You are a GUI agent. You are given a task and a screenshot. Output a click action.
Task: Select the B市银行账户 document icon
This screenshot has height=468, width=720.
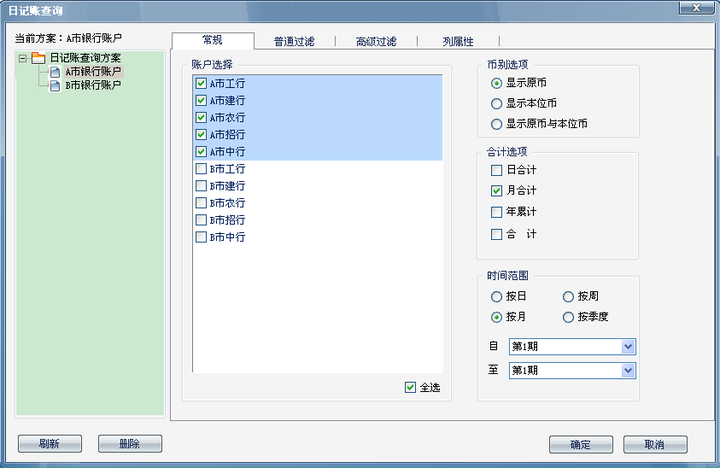pyautogui.click(x=55, y=86)
